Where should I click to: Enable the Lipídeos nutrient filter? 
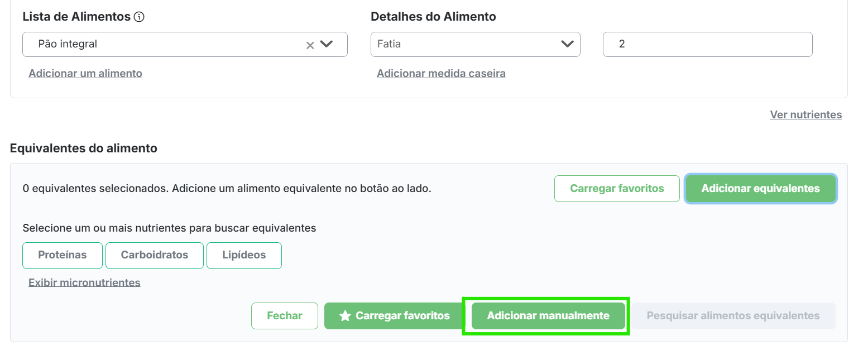(x=244, y=255)
